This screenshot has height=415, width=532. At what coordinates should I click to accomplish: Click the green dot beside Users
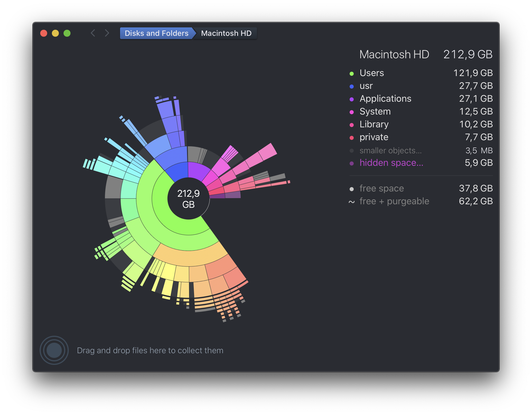[x=352, y=73]
